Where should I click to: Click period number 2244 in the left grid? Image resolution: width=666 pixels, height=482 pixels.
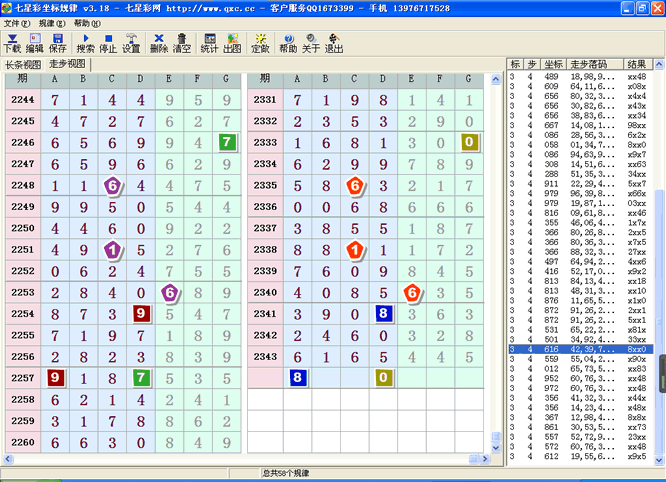[23, 100]
